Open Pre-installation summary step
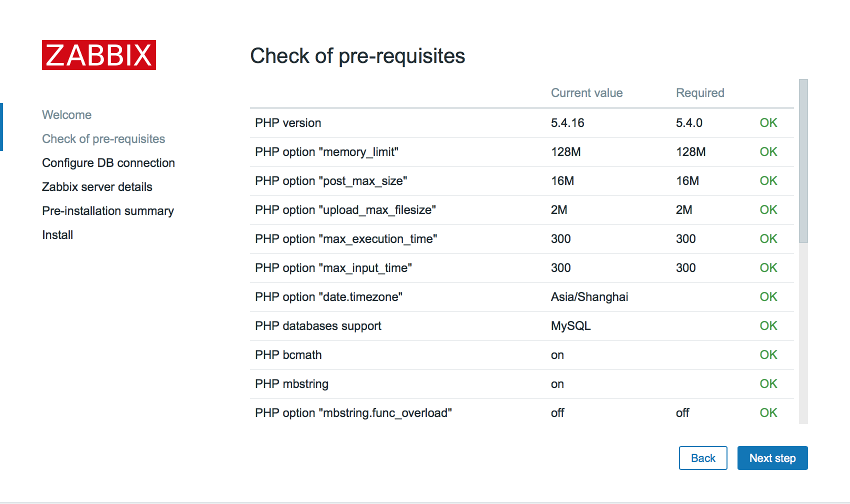 tap(108, 211)
